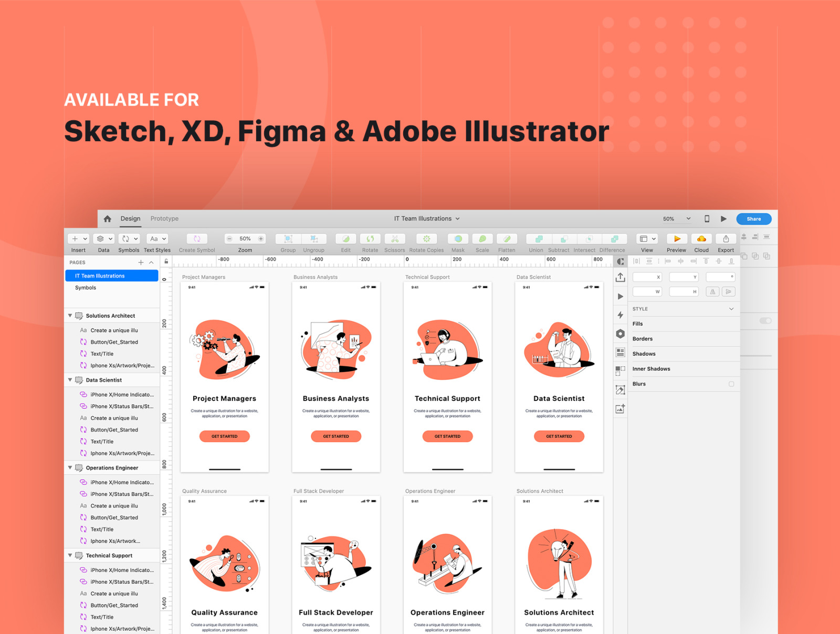Open the Insert dropdown
The width and height of the screenshot is (840, 634).
point(79,239)
